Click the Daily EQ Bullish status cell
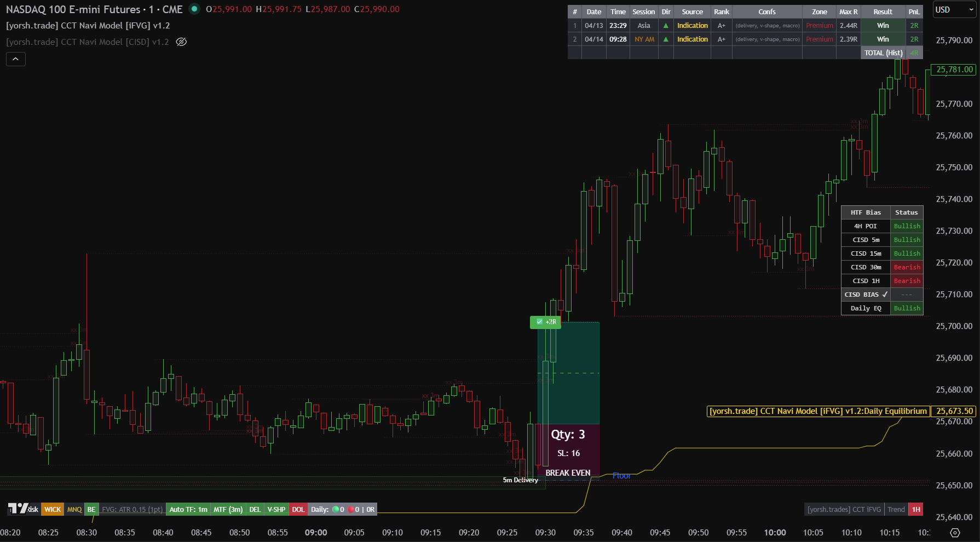This screenshot has width=980, height=542. pos(907,308)
